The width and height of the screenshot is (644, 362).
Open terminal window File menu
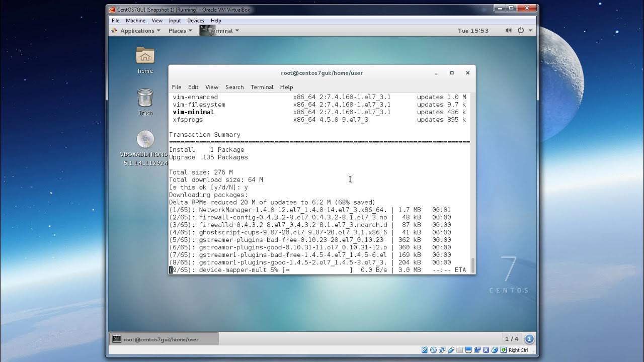tap(177, 87)
